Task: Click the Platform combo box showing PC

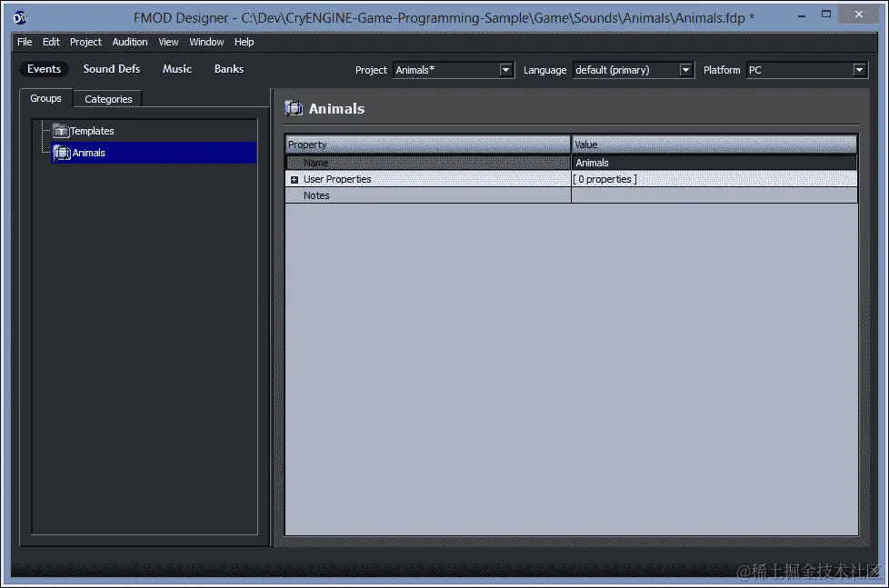Action: (x=807, y=70)
